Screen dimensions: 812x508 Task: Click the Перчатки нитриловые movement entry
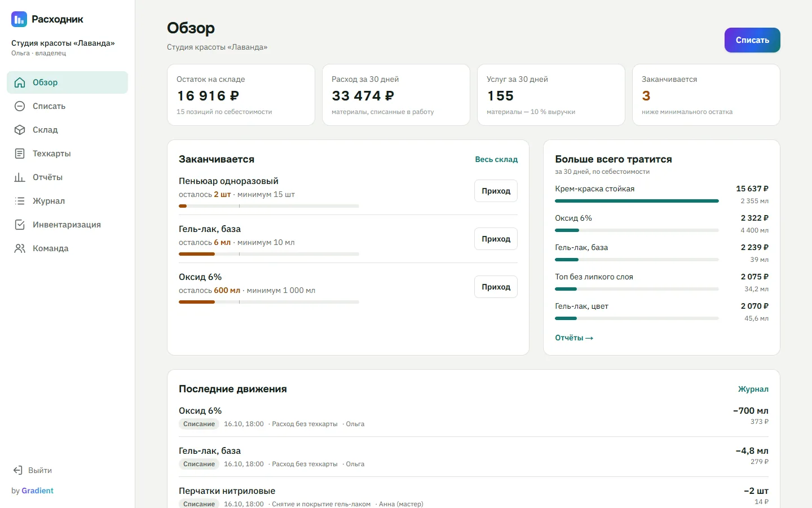pos(474,496)
